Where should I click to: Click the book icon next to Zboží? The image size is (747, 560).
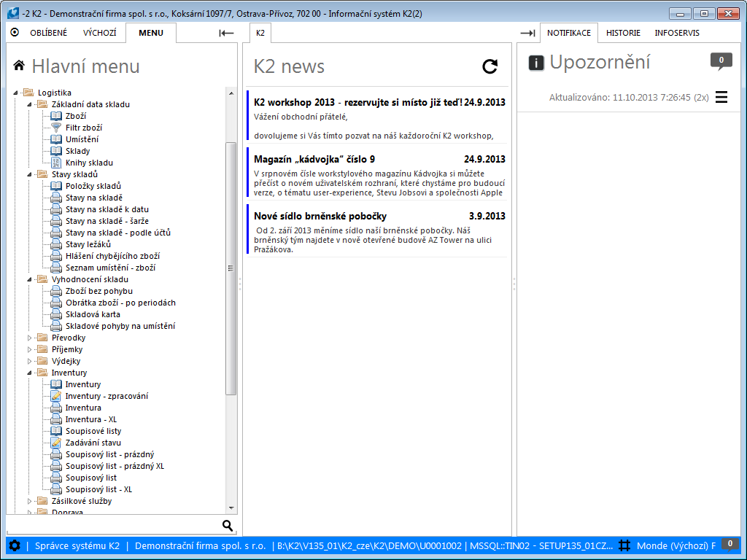56,116
